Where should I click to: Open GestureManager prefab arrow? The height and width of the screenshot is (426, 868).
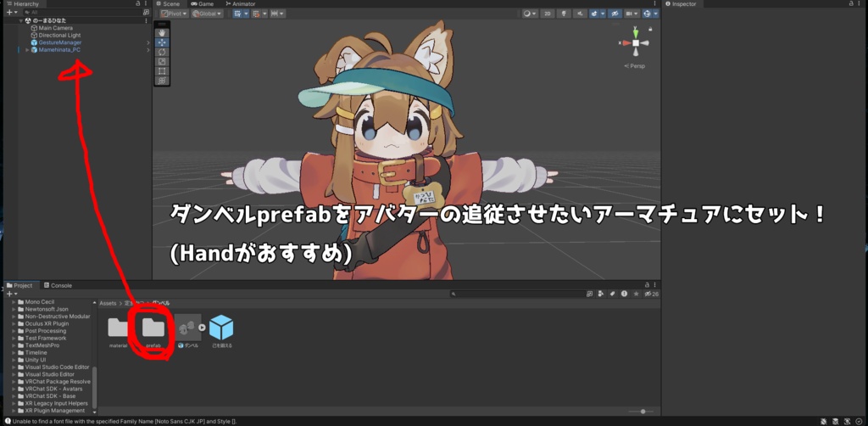click(x=147, y=42)
